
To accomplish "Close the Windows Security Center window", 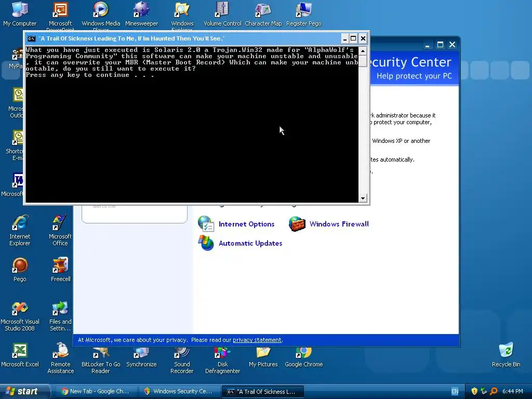I will click(453, 45).
